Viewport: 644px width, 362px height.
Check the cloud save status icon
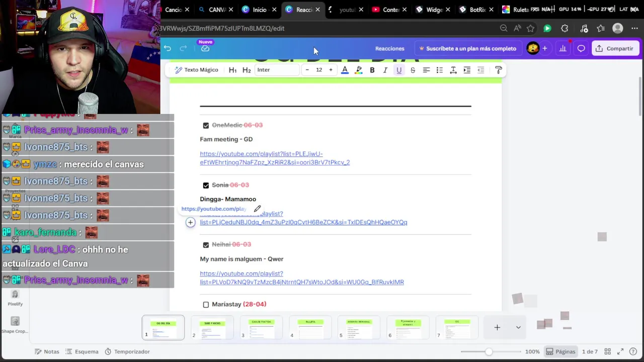coord(205,48)
